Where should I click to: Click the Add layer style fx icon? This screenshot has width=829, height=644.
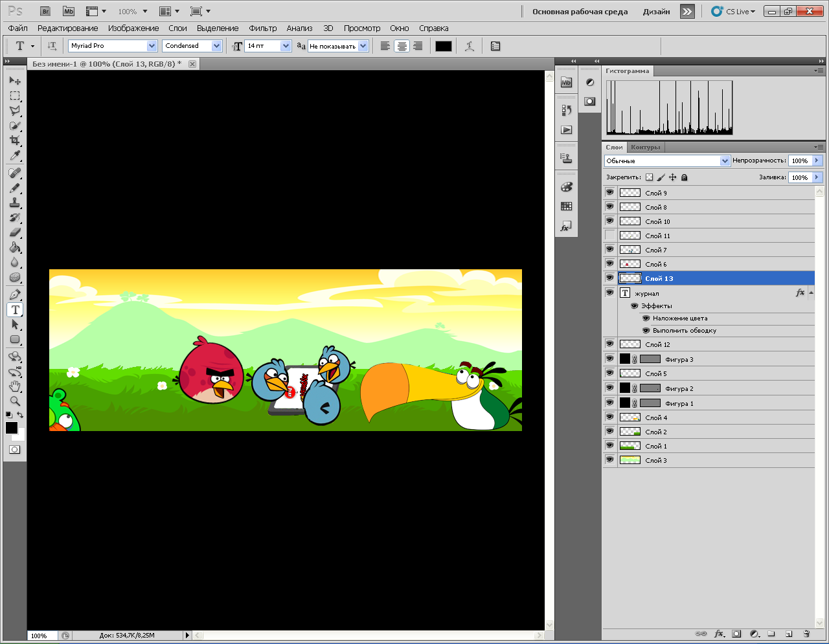point(719,634)
